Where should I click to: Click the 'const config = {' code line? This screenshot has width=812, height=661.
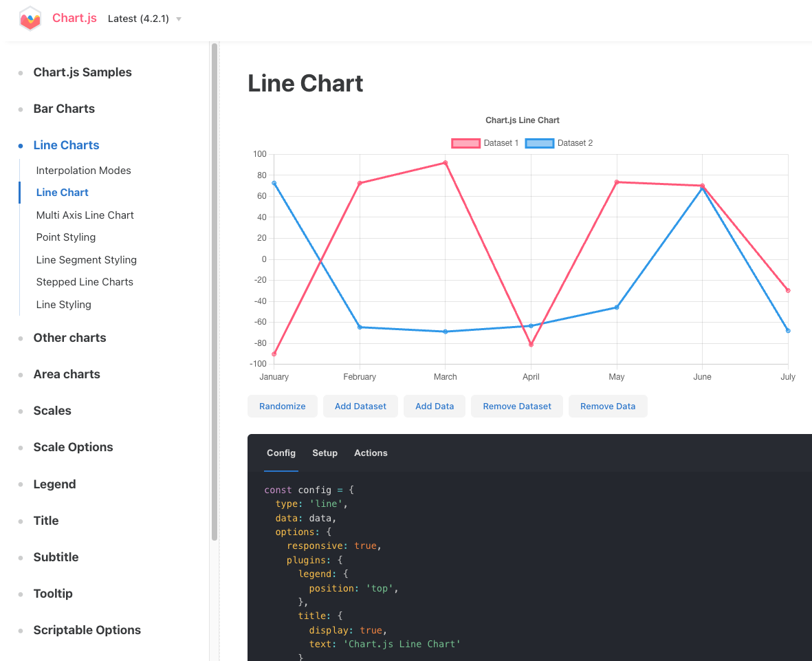click(309, 490)
